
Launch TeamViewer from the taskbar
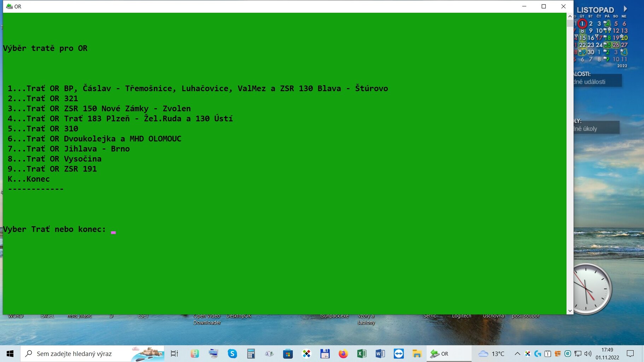(x=399, y=354)
